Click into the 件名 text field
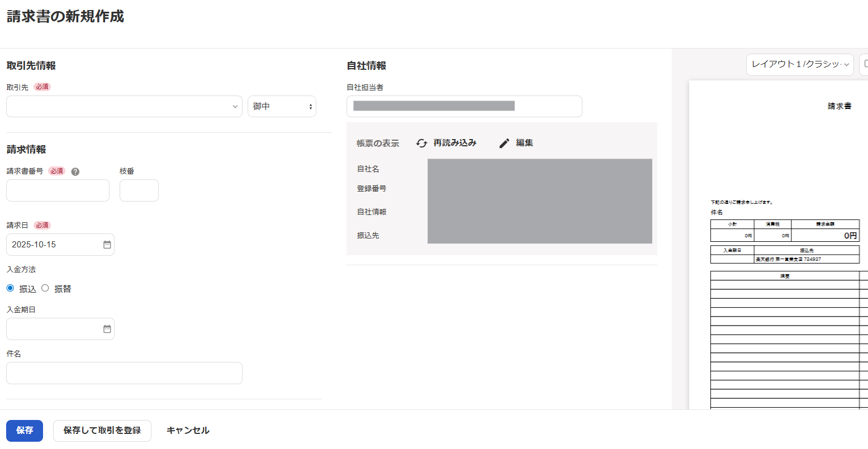 tap(124, 373)
